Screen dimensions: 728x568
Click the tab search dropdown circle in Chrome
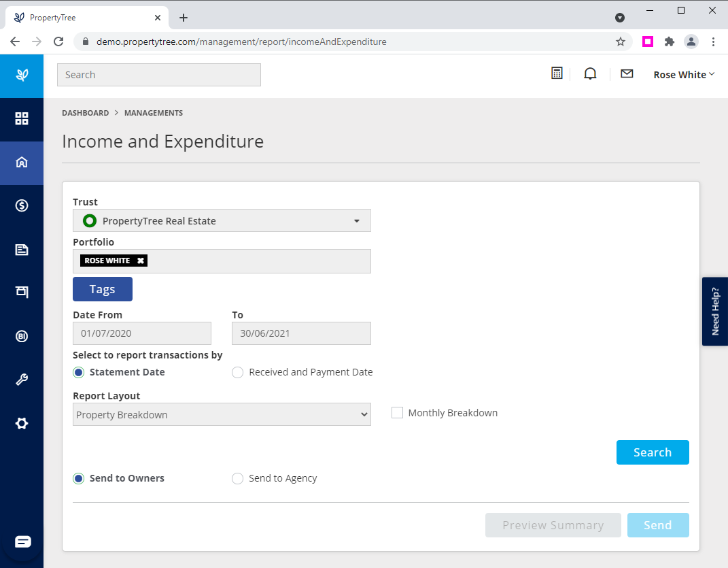point(619,18)
